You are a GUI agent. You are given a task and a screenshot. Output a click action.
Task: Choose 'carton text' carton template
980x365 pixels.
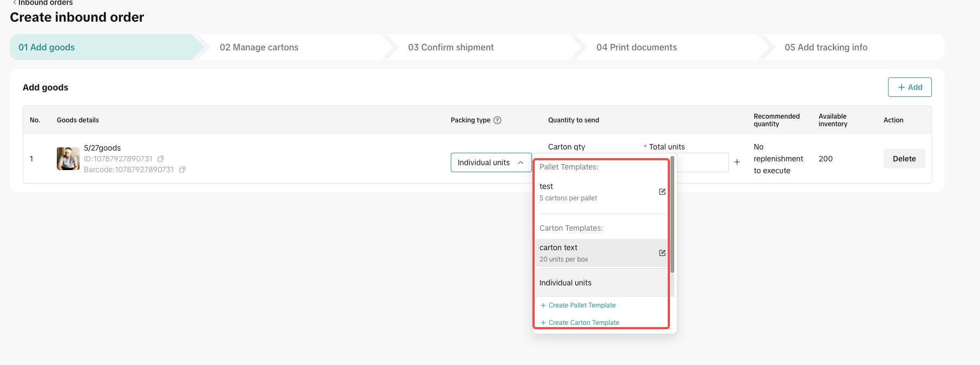pyautogui.click(x=590, y=253)
